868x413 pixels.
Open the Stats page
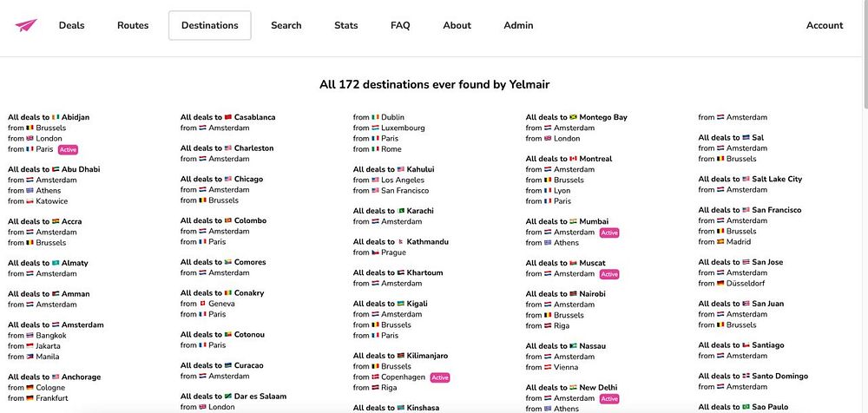tap(345, 25)
